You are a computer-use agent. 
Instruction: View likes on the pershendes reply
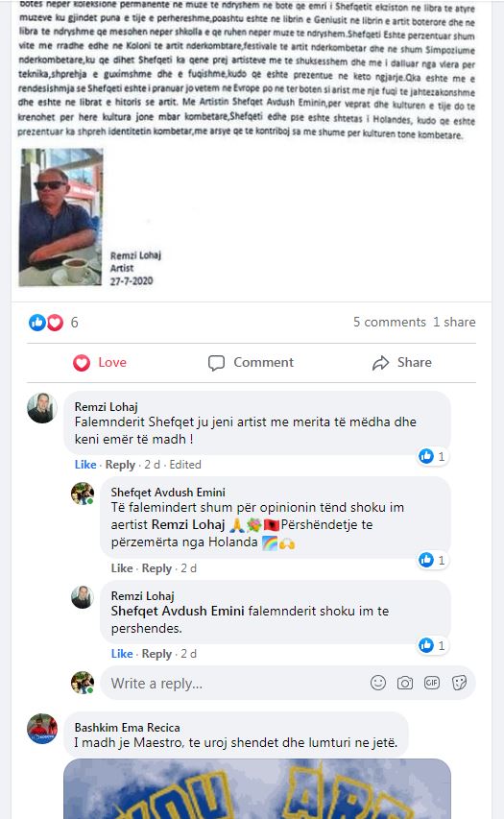click(432, 645)
